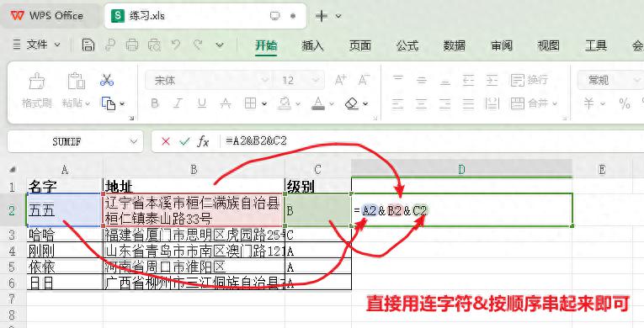Click the Align right icon
The image size is (644, 328).
445,103
